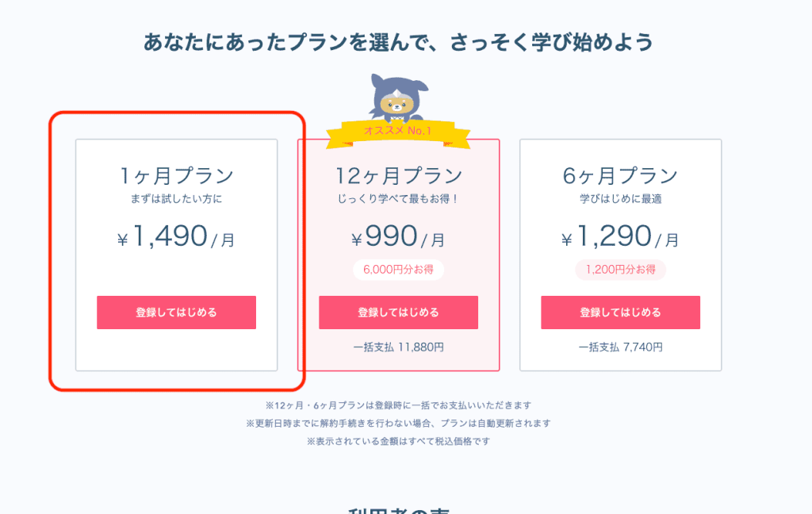The image size is (812, 514).
Task: Select the 1ヶ月プラン card title
Action: (x=176, y=175)
